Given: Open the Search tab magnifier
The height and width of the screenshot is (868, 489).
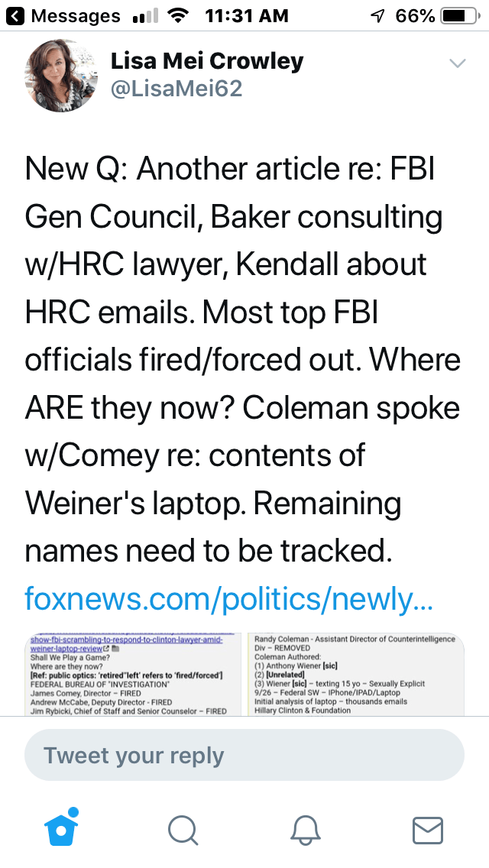Looking at the screenshot, I should [x=183, y=830].
